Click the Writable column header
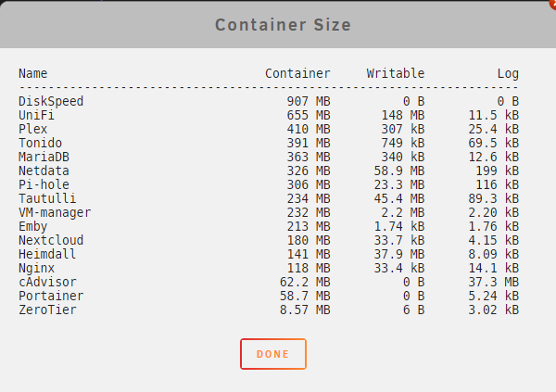The width and height of the screenshot is (556, 392). point(396,73)
